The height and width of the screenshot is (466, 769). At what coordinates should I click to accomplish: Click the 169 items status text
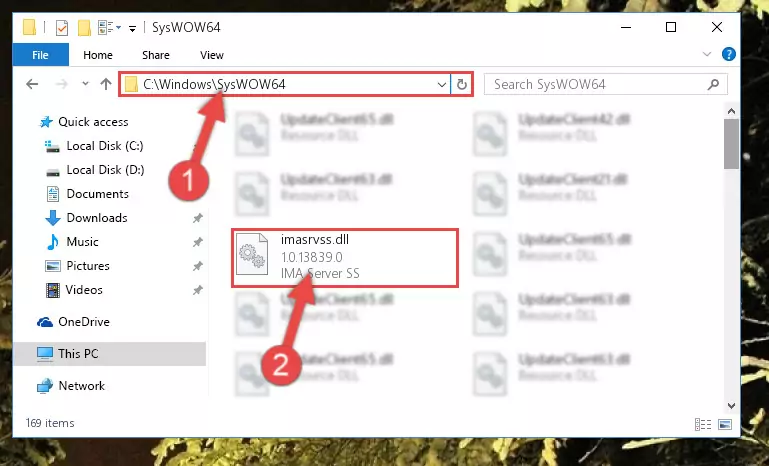50,423
